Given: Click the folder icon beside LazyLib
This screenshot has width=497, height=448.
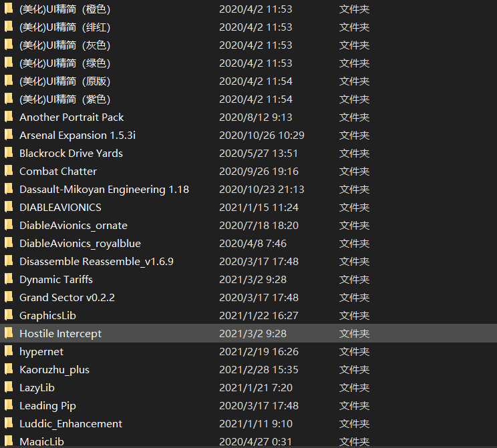Looking at the screenshot, I should [x=9, y=387].
